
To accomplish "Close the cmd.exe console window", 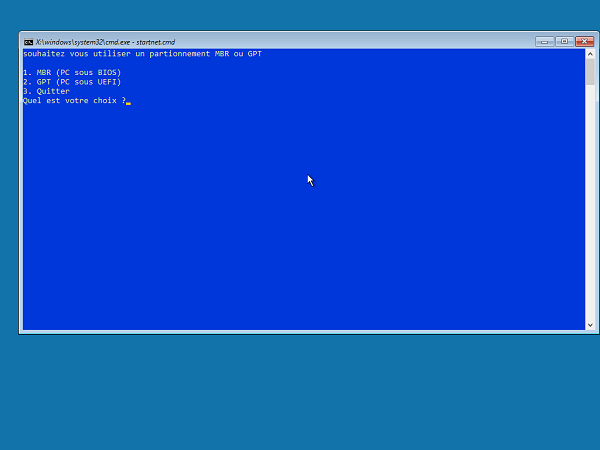I will 584,41.
